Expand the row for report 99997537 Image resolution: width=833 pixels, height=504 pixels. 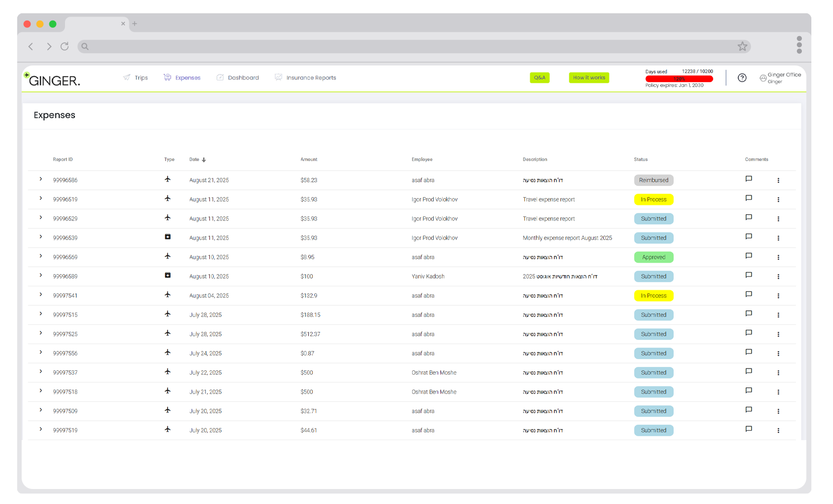coord(41,372)
